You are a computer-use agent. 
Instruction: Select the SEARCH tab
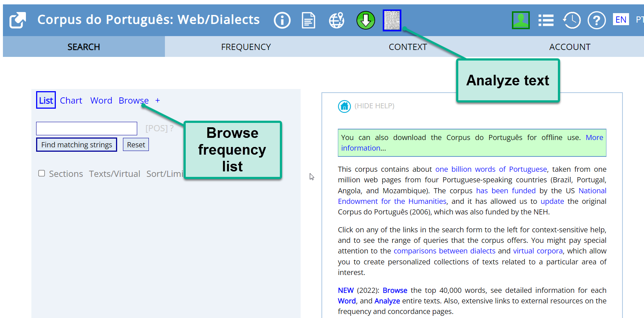(84, 47)
